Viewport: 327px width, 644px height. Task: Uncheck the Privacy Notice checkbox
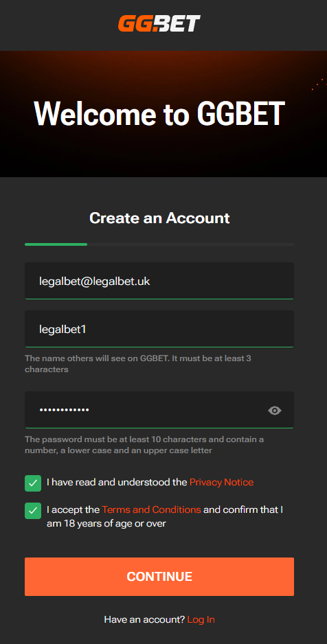click(x=33, y=483)
